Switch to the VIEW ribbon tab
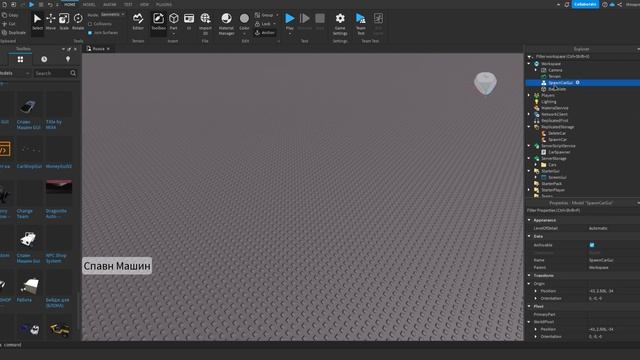Viewport: 640px width, 360px height. pyautogui.click(x=144, y=4)
